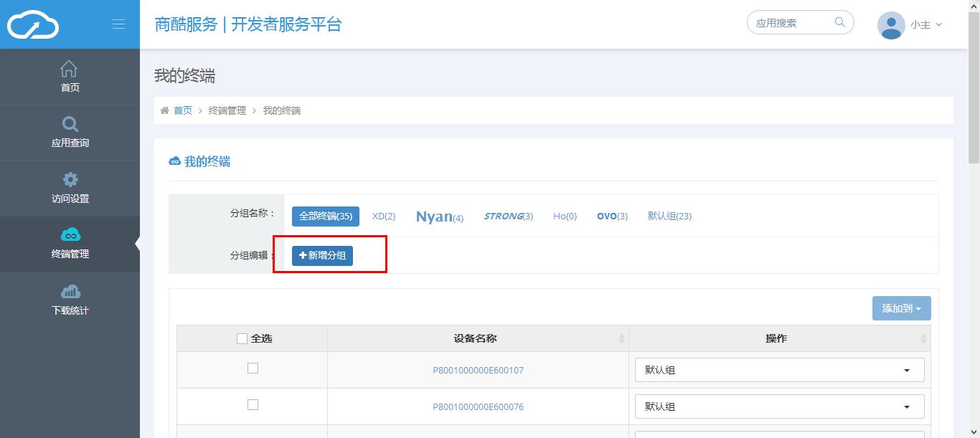Select the XD(2) group
Screen dimensions: 980x438
point(384,216)
